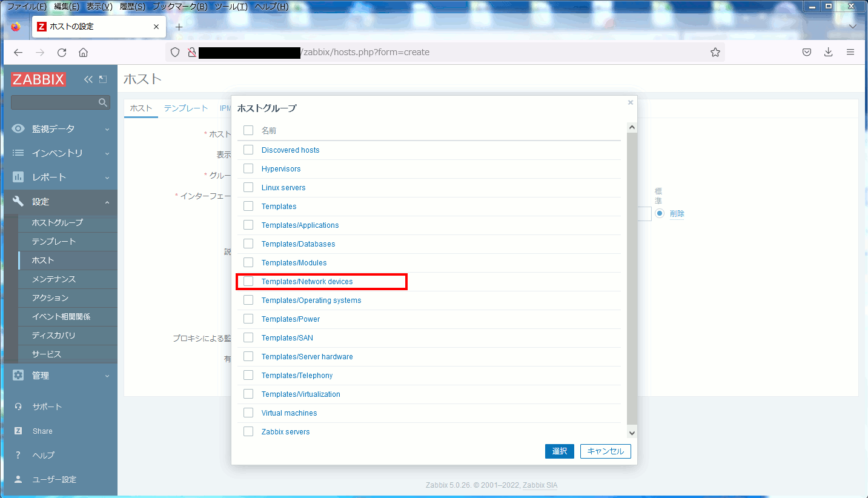Click the headset icon for サポート
868x498 pixels.
point(18,407)
